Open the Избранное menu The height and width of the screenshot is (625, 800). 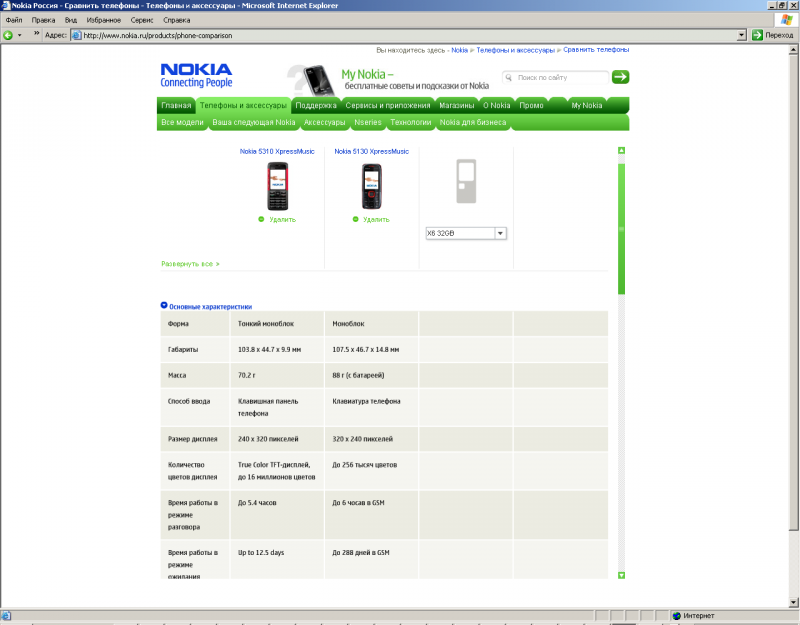tap(104, 20)
